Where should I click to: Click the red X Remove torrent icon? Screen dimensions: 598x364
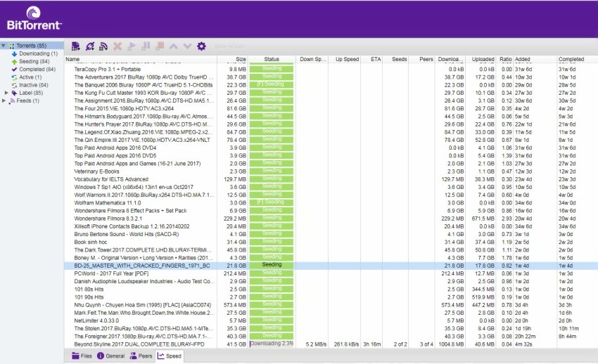coord(117,46)
